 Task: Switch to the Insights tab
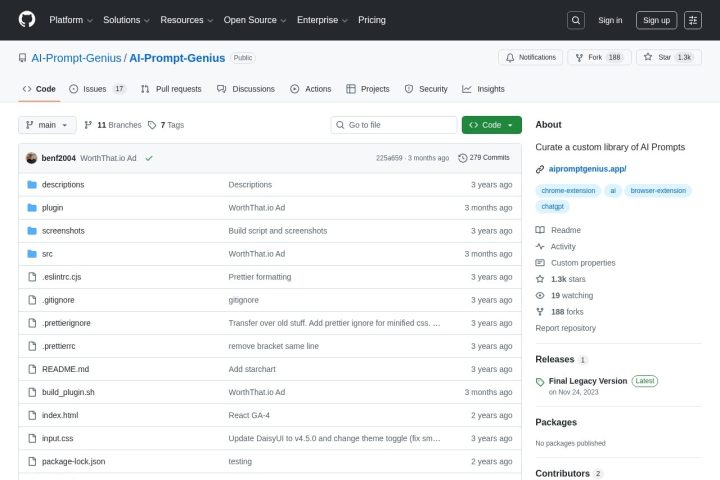coord(483,89)
